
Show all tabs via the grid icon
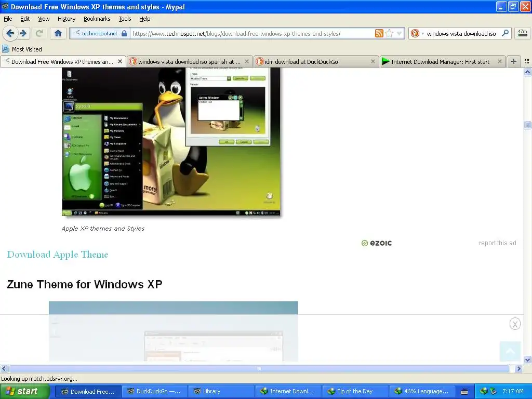pyautogui.click(x=527, y=61)
